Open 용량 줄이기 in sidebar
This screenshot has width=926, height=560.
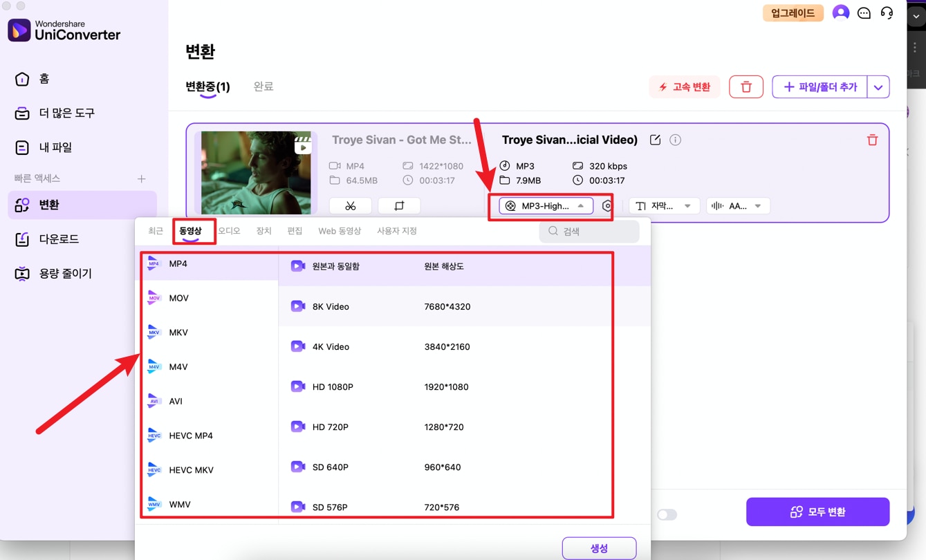[82, 274]
